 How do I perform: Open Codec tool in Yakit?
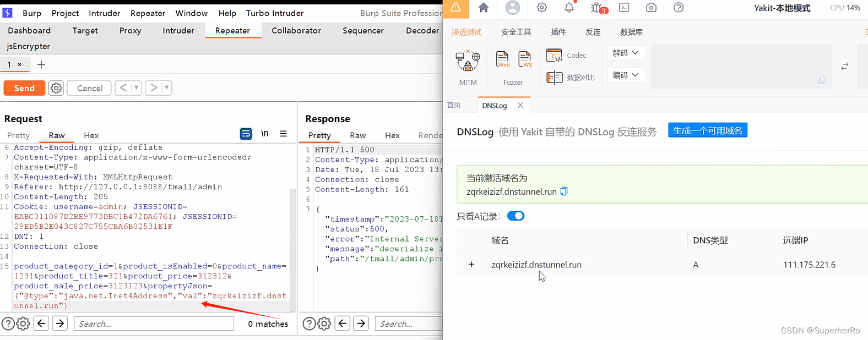[x=566, y=56]
